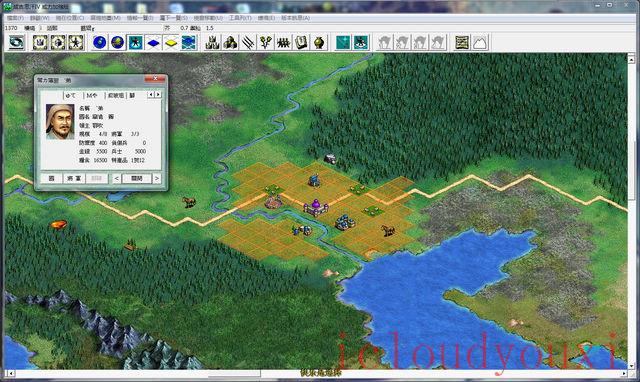Image resolution: width=640 pixels, height=382 pixels.
Task: Click the vertical scrollbar up arrow
Action: pyautogui.click(x=631, y=59)
